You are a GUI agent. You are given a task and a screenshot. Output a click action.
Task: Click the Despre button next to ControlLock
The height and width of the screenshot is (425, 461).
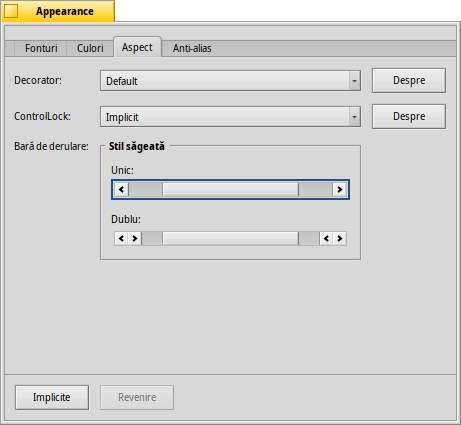tap(409, 116)
